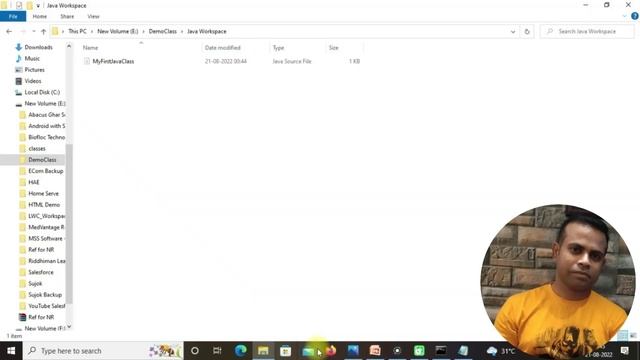Screen dimensions: 640x360
Task: Click Java Workspace in the address path
Action: click(207, 31)
